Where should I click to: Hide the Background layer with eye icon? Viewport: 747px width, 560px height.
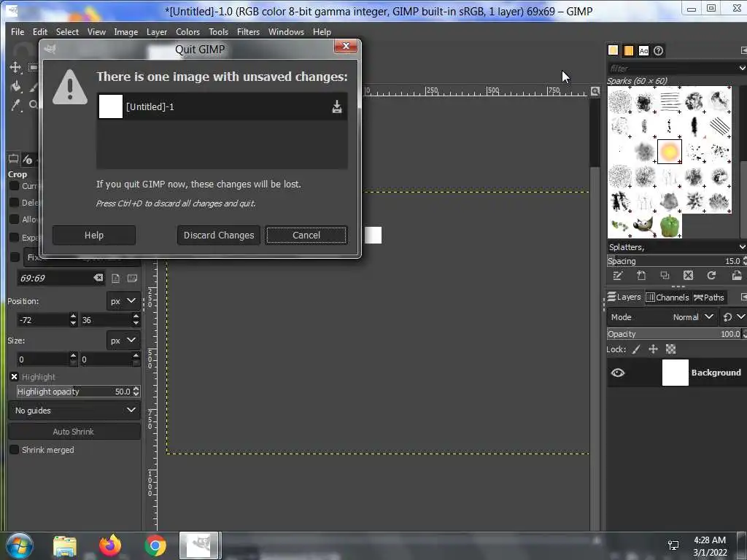[617, 373]
